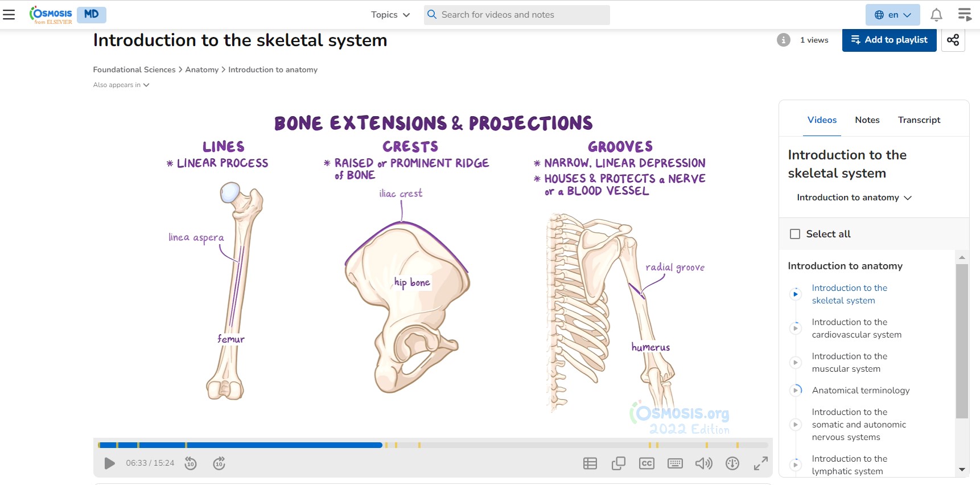This screenshot has height=485, width=980.
Task: Click the volume speaker icon
Action: point(703,463)
